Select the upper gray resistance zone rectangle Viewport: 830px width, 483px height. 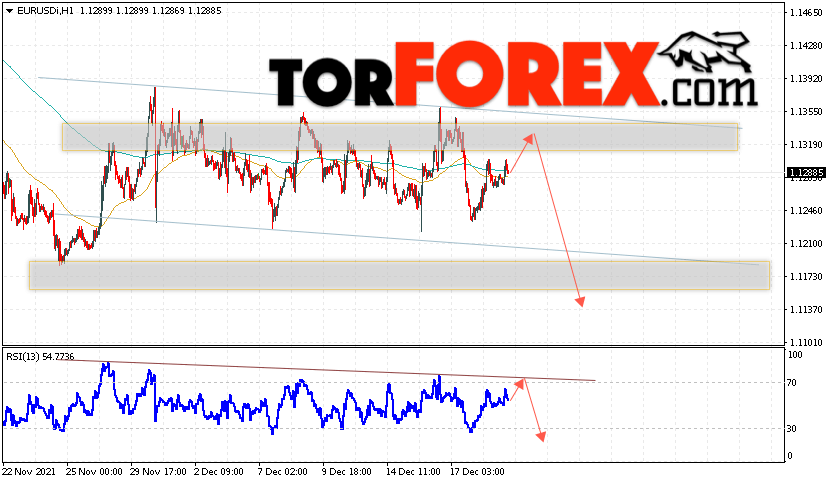[x=400, y=137]
